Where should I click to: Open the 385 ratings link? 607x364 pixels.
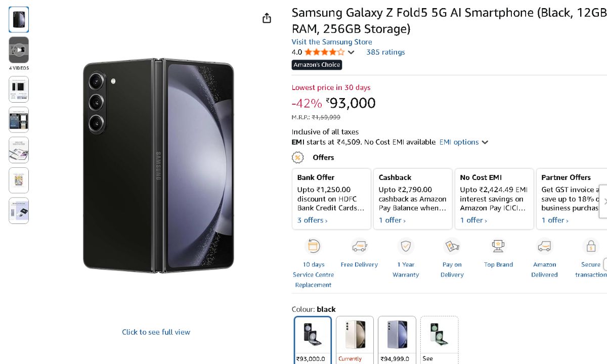click(385, 52)
